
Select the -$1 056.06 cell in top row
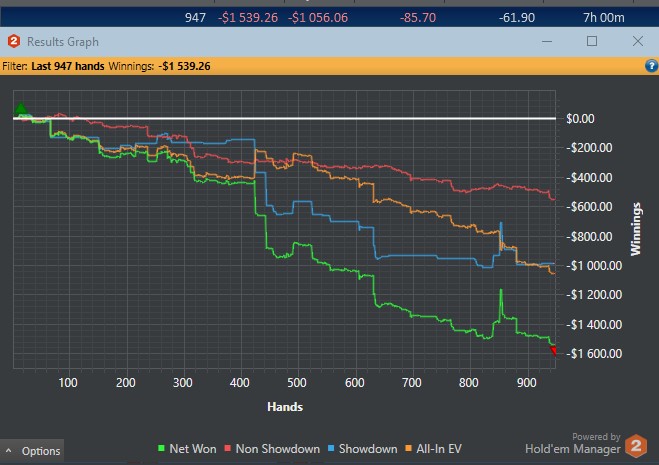point(318,18)
